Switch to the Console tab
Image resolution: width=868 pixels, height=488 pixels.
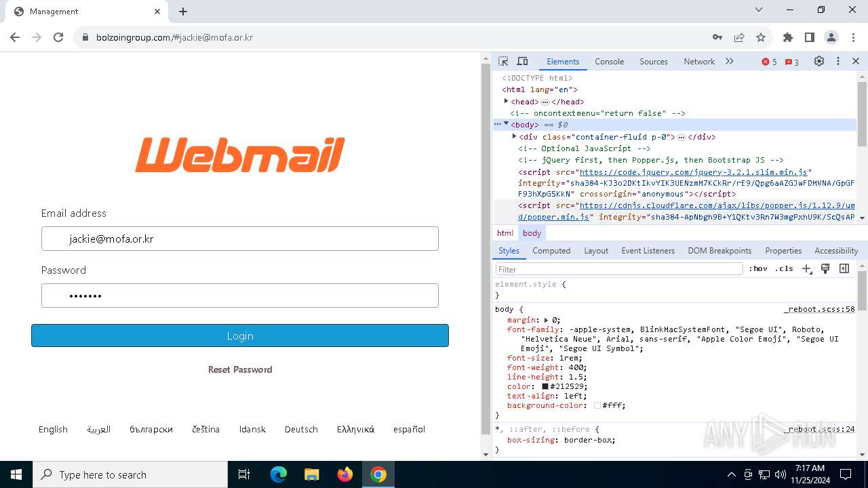pos(609,61)
